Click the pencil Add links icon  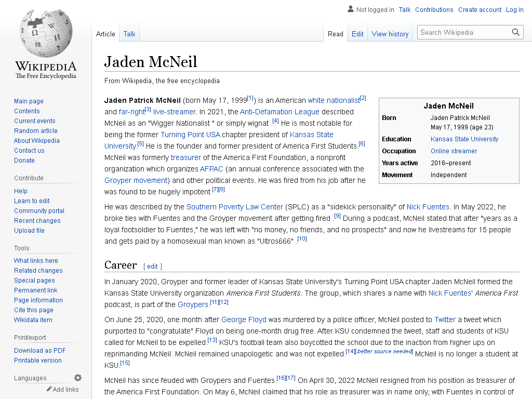(x=49, y=389)
